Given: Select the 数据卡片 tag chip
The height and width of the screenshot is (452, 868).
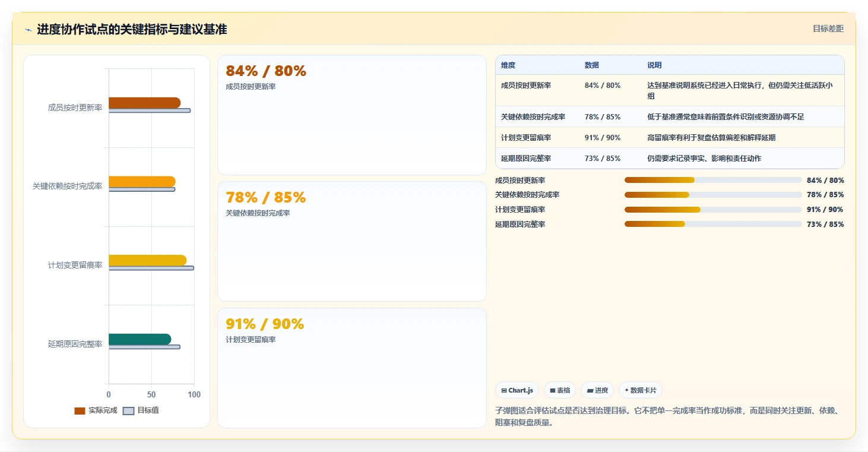Looking at the screenshot, I should click(x=641, y=390).
